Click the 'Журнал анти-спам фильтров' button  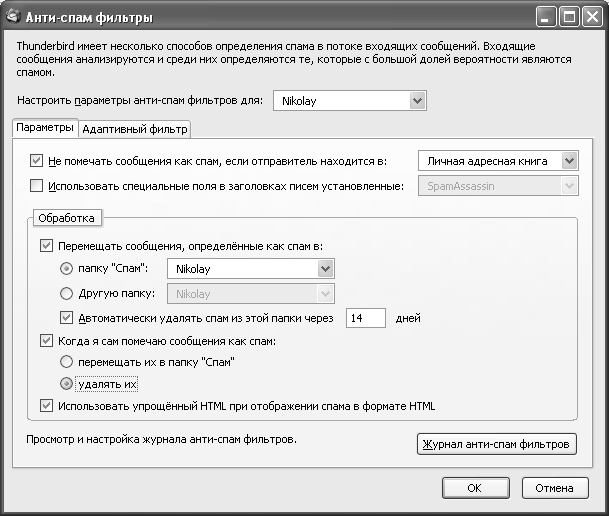point(496,443)
